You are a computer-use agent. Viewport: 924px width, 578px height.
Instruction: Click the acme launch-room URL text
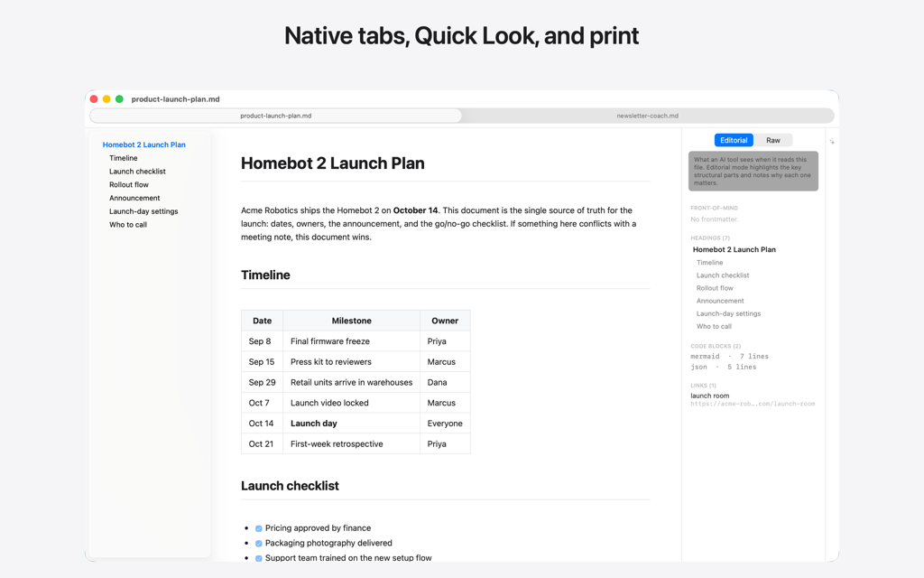tap(753, 404)
